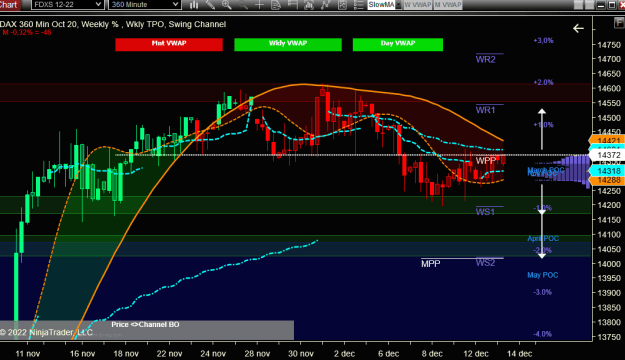Open the drawing tools pencil icon

pyautogui.click(x=210, y=5)
